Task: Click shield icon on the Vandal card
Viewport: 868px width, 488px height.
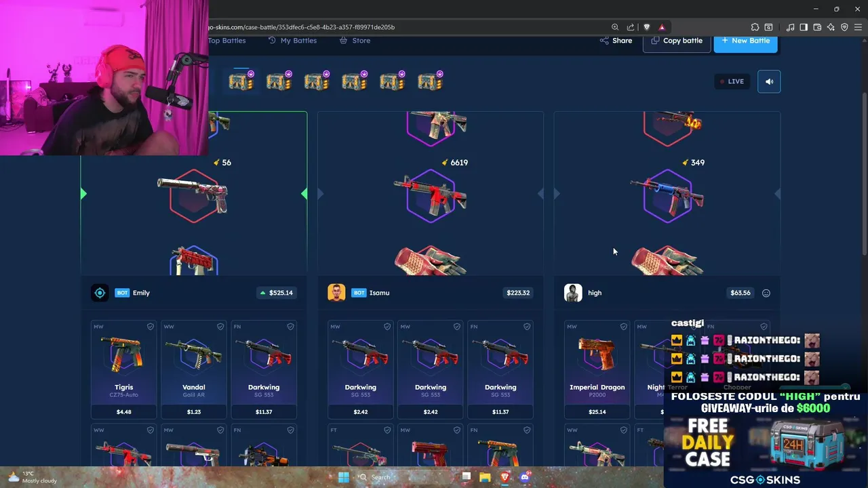Action: [x=220, y=327]
